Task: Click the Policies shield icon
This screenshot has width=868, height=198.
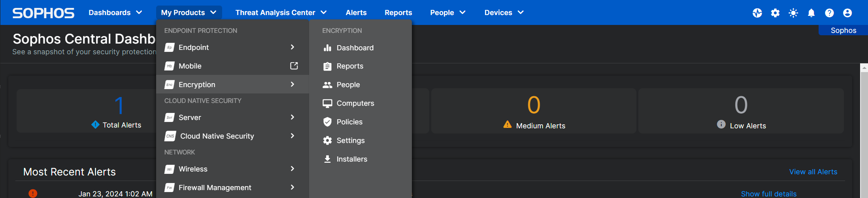Action: pos(327,122)
